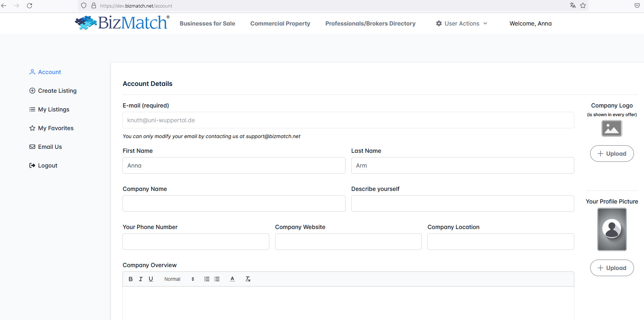This screenshot has height=320, width=644.
Task: Click the browser reload icon
Action: click(x=29, y=6)
